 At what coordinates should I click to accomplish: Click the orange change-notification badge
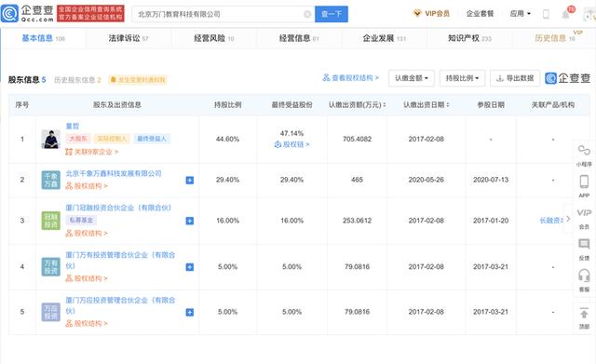138,80
